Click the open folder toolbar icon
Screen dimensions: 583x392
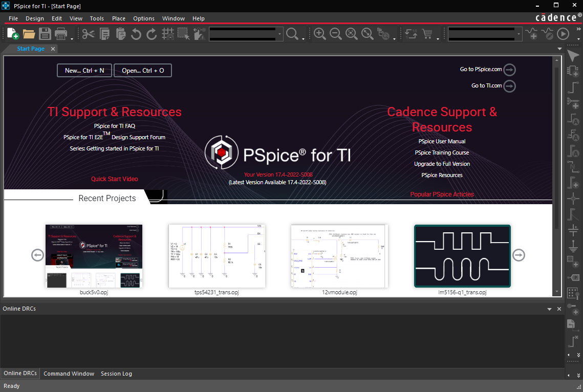29,34
